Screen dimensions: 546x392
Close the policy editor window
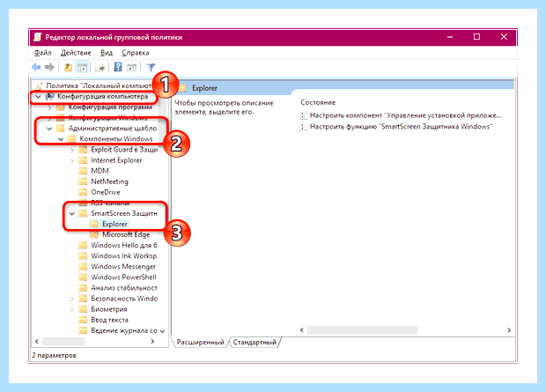point(504,37)
